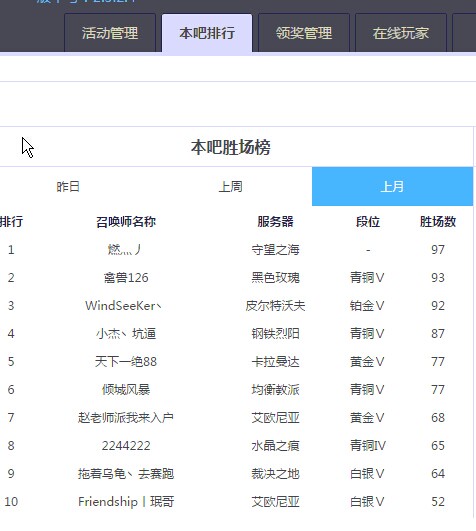476x531 pixels.
Task: Click the 铂金V rank cell
Action: (x=367, y=306)
